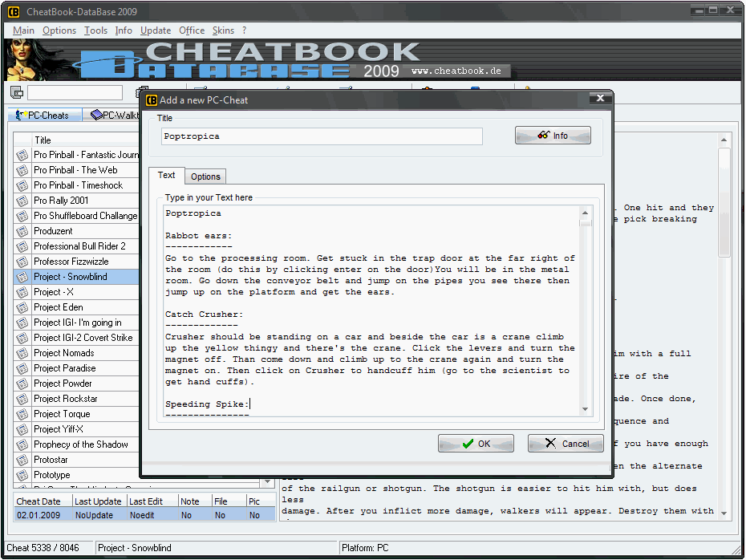746x560 pixels.
Task: Click the CheatBook icon in main title bar
Action: click(14, 12)
